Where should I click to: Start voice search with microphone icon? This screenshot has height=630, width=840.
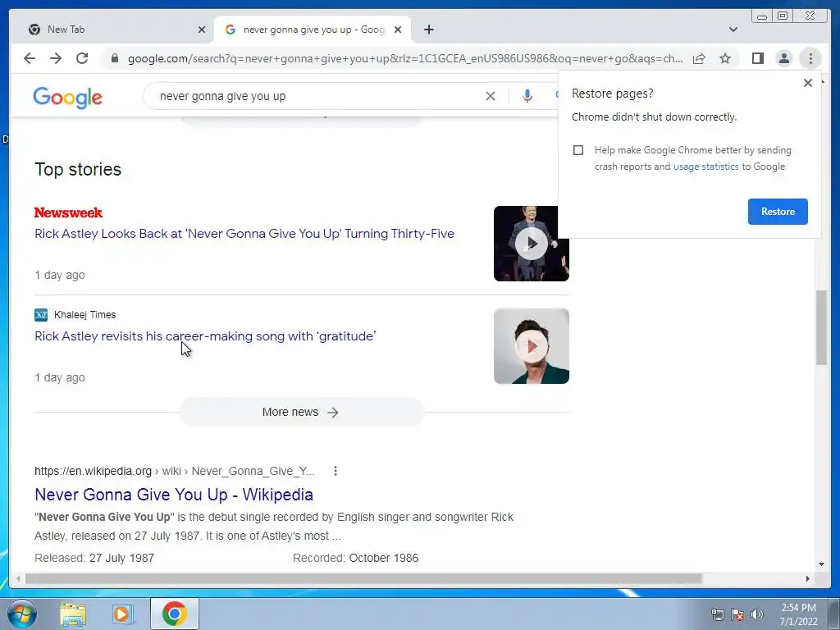[527, 96]
